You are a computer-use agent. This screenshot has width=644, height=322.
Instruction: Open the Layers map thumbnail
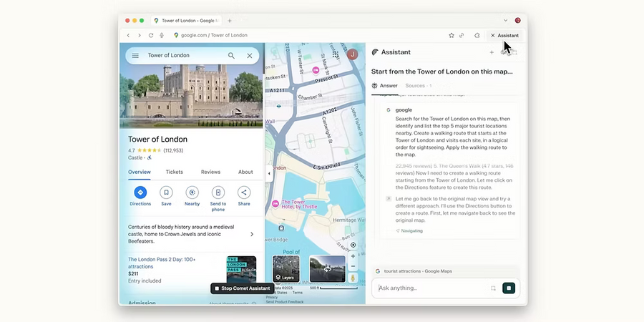[286, 268]
